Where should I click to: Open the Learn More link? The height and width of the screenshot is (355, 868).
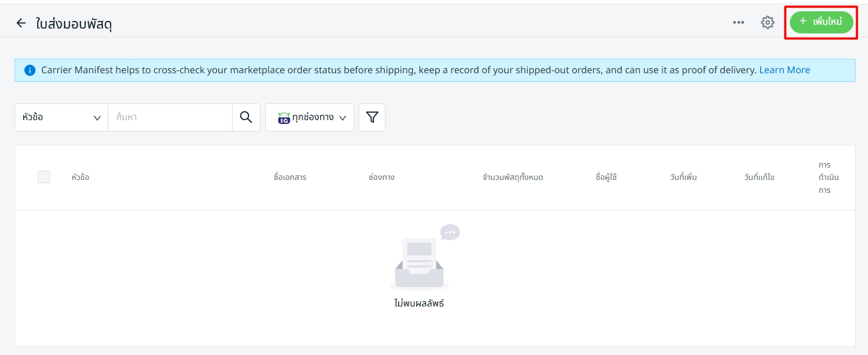pyautogui.click(x=784, y=70)
